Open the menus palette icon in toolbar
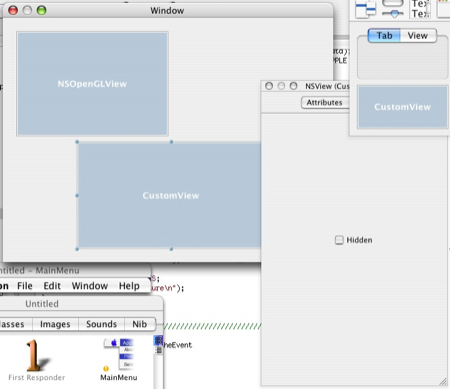Viewport: 450px width, 389px height. click(x=365, y=9)
